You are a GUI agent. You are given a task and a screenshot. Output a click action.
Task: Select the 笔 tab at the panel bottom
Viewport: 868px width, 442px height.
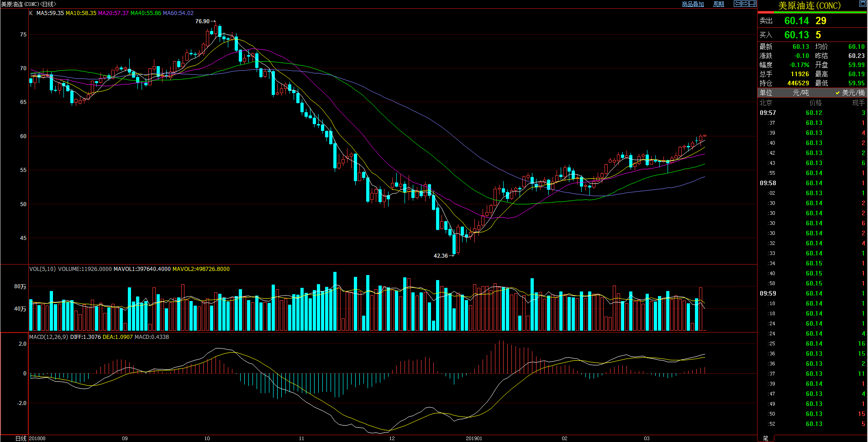tap(766, 438)
